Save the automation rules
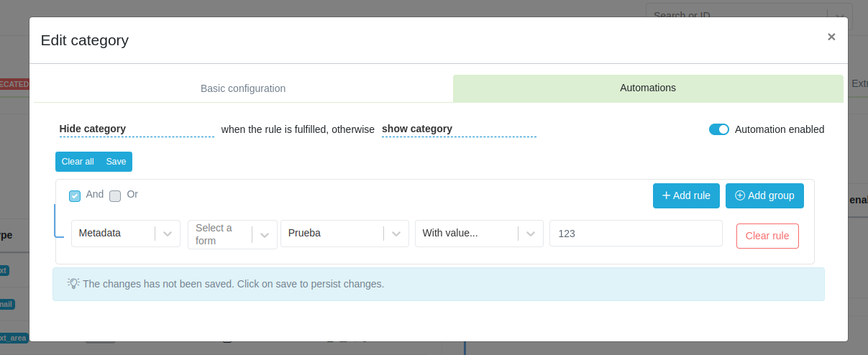 click(116, 162)
